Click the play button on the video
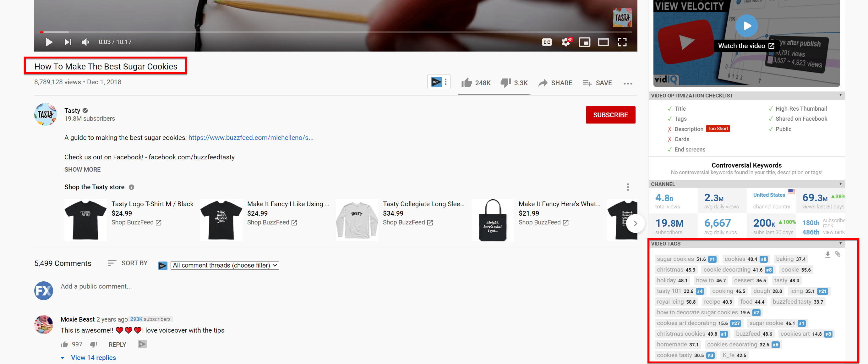 tap(49, 41)
